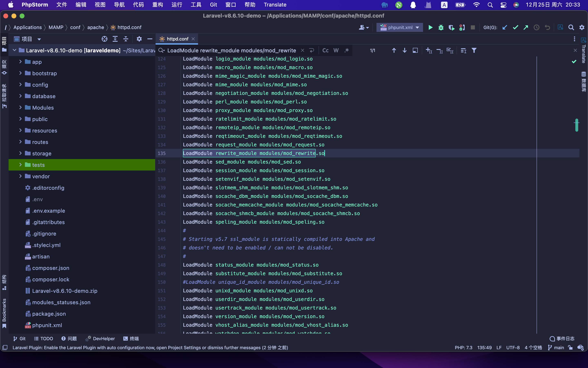Expand the bootstrap folder
The height and width of the screenshot is (368, 588).
(x=20, y=73)
